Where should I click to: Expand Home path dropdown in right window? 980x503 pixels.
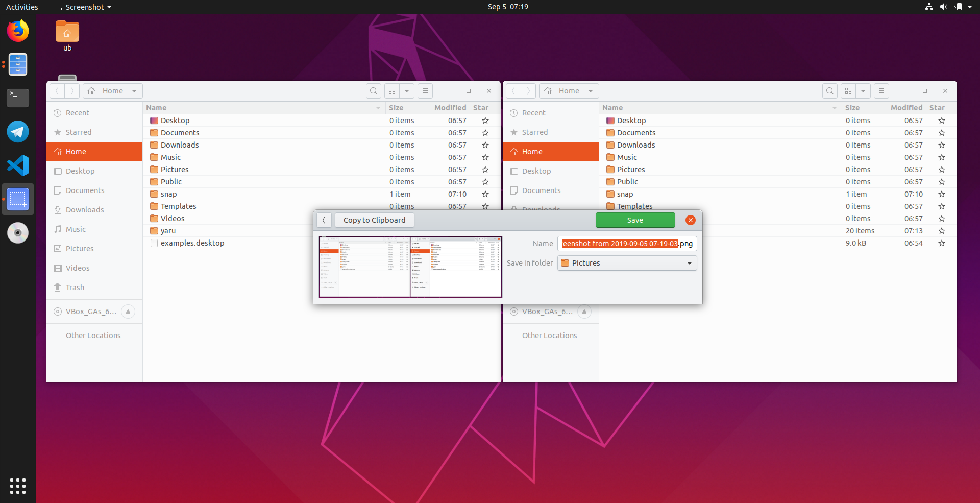[x=591, y=91]
